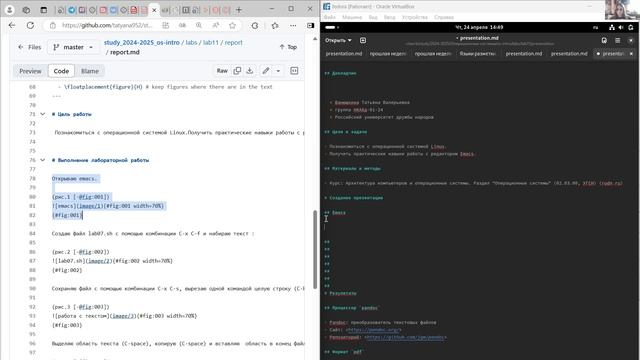Edit the file with pencil icon
This screenshot has height=360, width=640.
pos(266,71)
